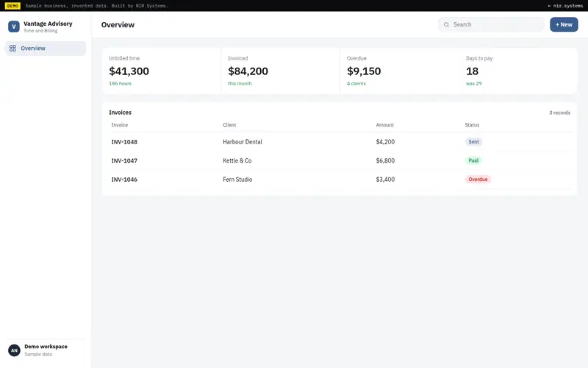Click the 'Time and Billing' subtitle
This screenshot has width=588, height=368.
pyautogui.click(x=40, y=31)
